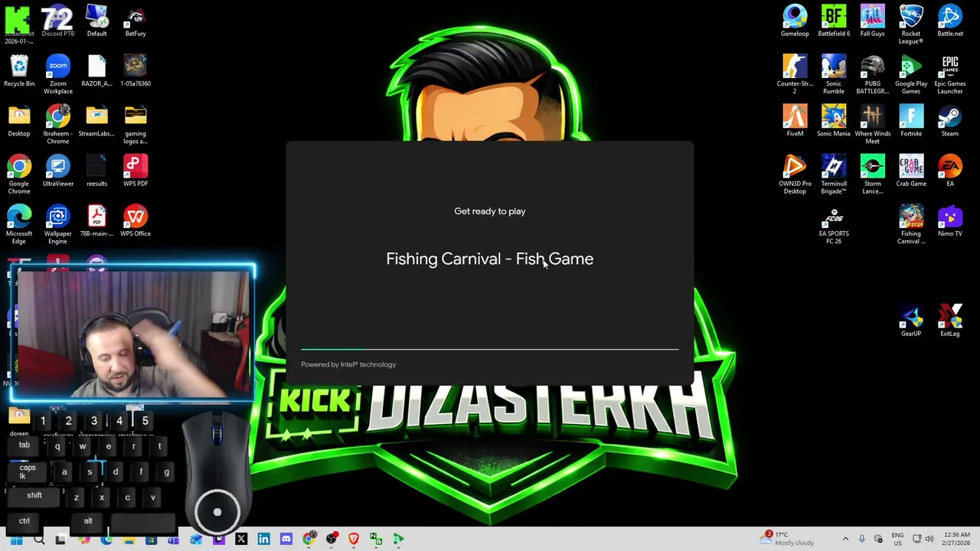The image size is (980, 551).
Task: Select the Discord PTB desktop icon
Action: click(x=57, y=21)
